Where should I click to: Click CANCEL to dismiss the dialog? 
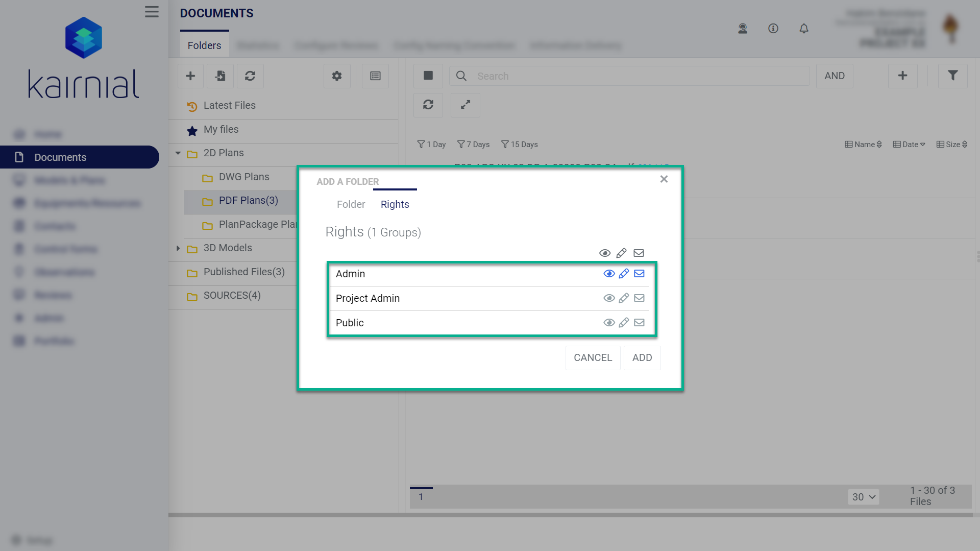pos(593,357)
